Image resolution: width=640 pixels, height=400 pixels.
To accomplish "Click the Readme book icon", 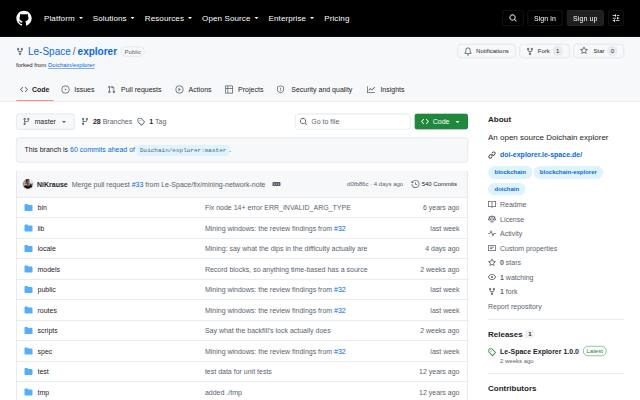I will click(x=492, y=204).
